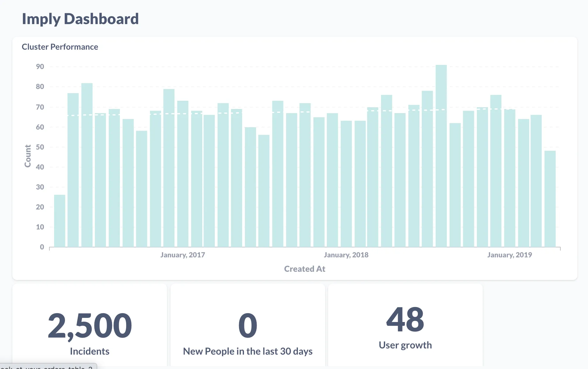This screenshot has height=369, width=588.
Task: Click the Incidents card label
Action: [90, 351]
